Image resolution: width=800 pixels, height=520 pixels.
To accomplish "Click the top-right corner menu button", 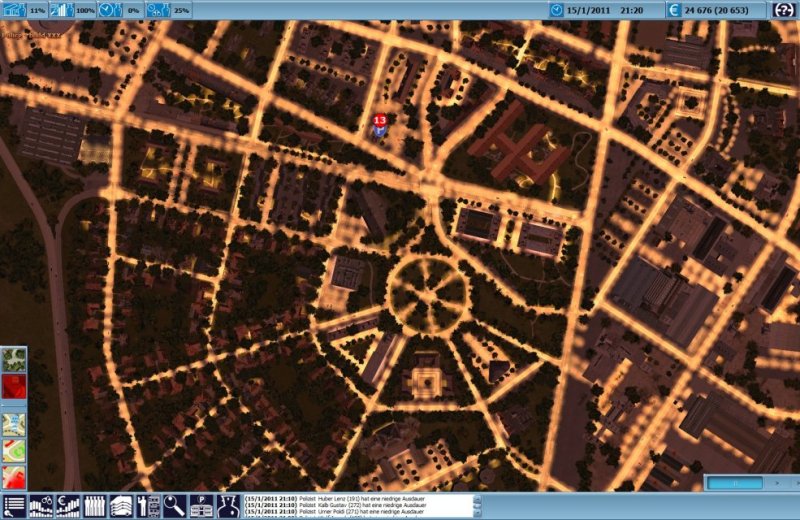I will pyautogui.click(x=784, y=9).
